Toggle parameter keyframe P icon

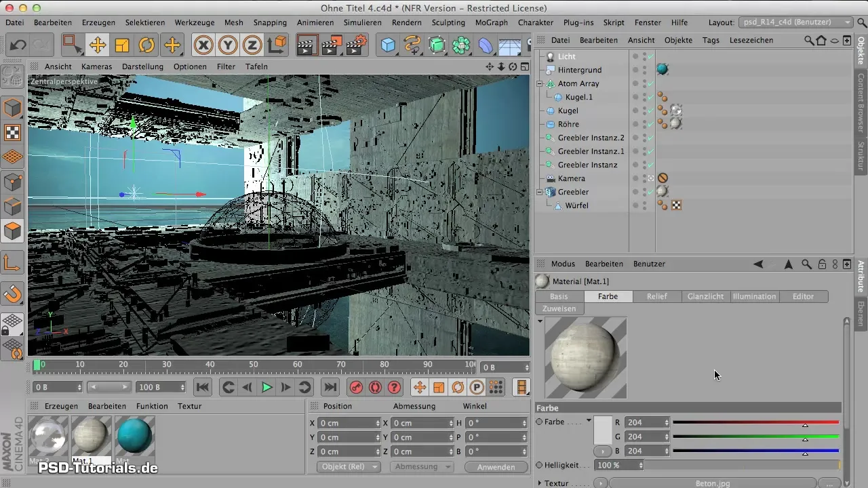click(x=477, y=387)
